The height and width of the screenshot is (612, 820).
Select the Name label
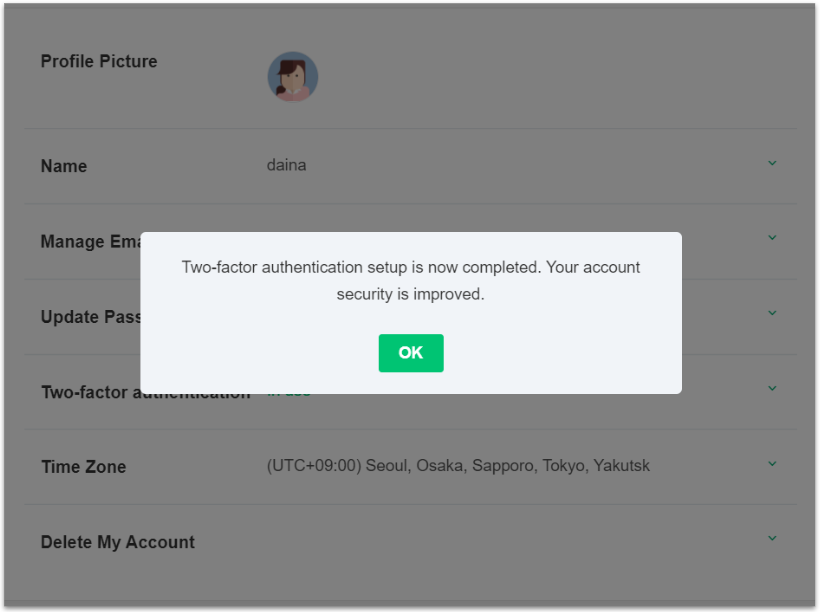[64, 167]
